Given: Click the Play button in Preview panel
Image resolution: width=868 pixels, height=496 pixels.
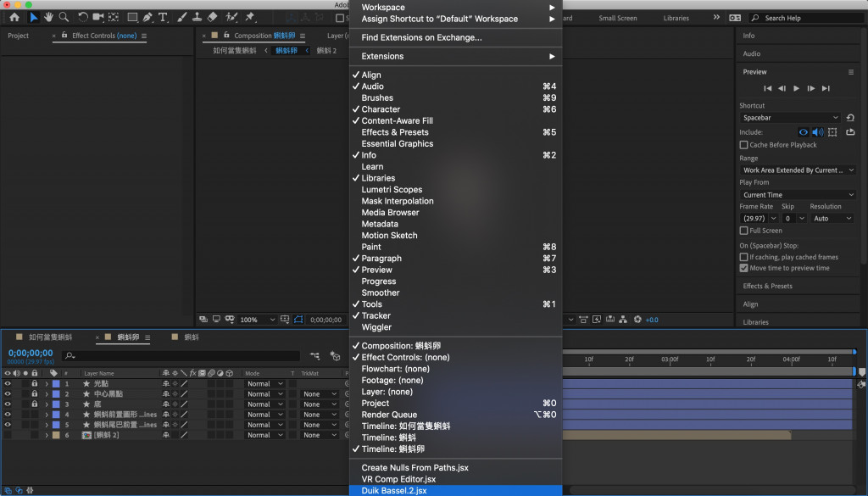Looking at the screenshot, I should (x=796, y=88).
